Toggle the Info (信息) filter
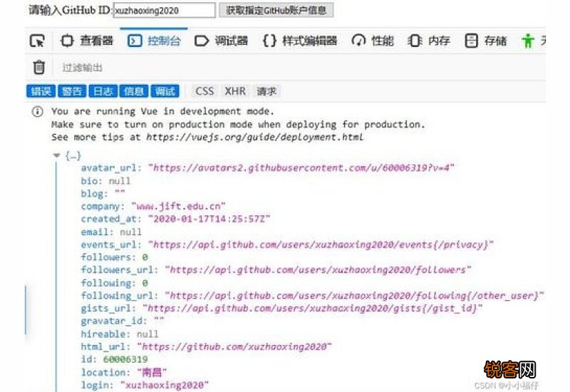The image size is (570, 392). [134, 91]
